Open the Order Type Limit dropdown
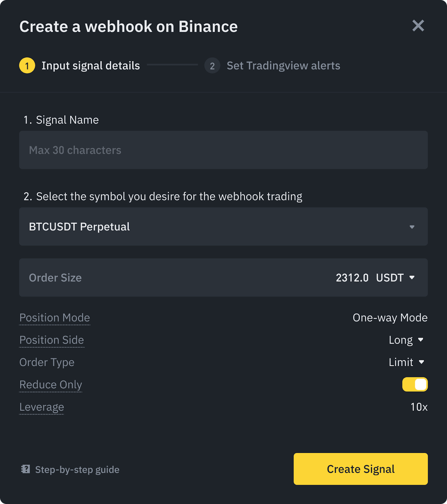 (x=407, y=362)
